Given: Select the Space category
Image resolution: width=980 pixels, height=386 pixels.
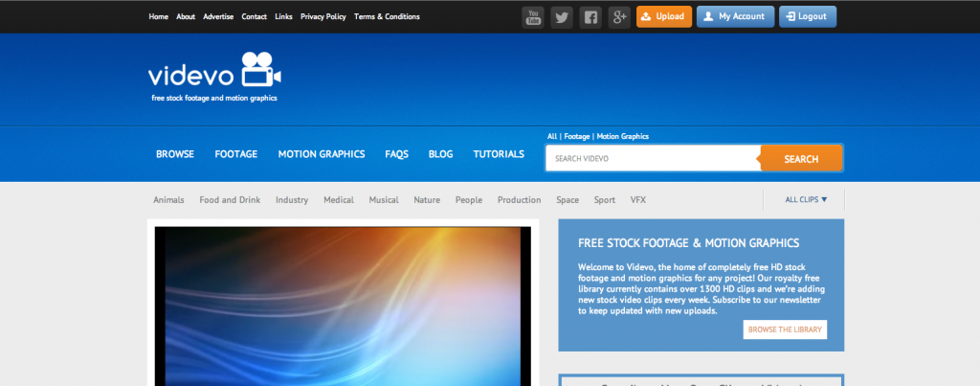Looking at the screenshot, I should [568, 200].
